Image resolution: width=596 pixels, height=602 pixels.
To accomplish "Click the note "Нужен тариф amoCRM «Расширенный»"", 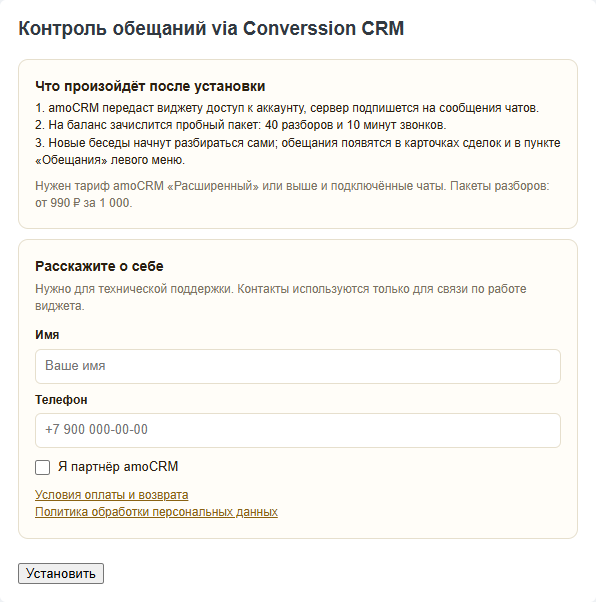I will 292,186.
